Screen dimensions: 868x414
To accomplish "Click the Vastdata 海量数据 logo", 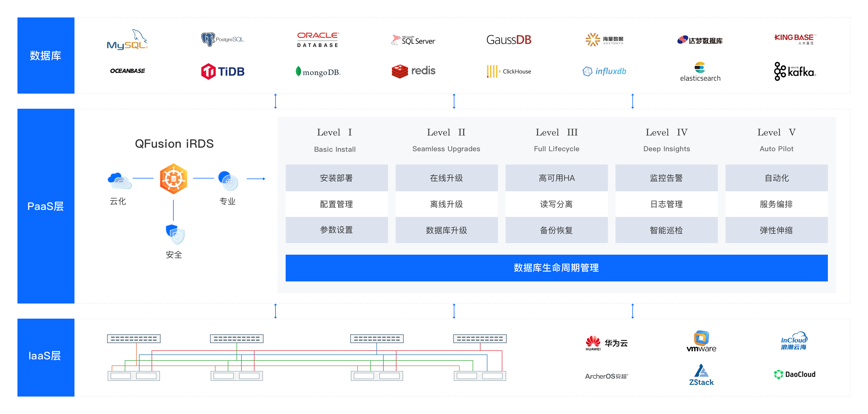I will point(604,40).
